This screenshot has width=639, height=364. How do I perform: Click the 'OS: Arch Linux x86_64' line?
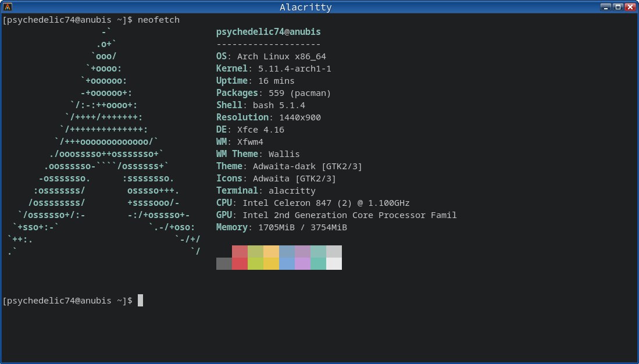pos(272,56)
